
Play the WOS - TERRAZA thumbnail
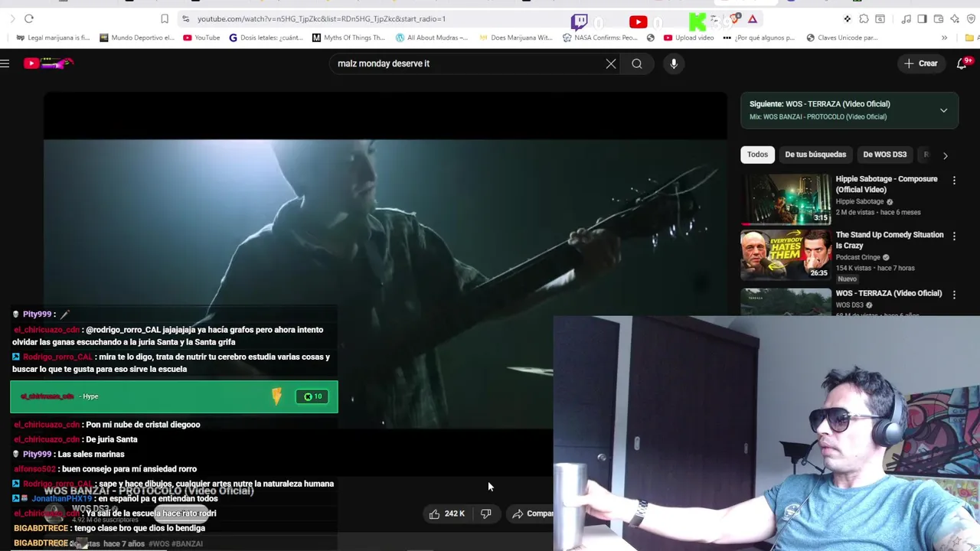pos(786,302)
